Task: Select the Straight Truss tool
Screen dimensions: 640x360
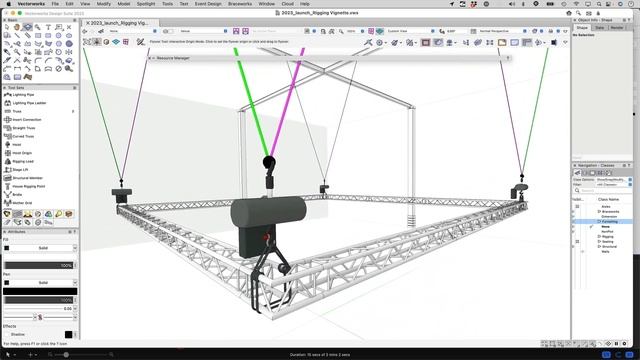Action: click(x=24, y=128)
